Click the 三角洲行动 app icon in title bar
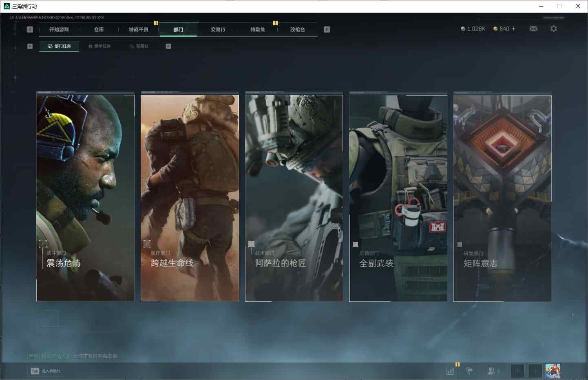The height and width of the screenshot is (380, 588). pos(7,6)
